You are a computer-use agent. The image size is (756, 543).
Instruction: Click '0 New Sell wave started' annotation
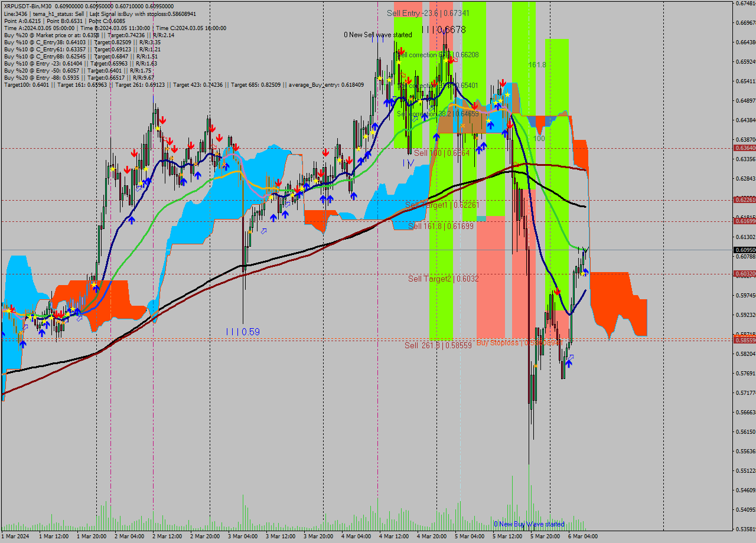click(x=378, y=35)
